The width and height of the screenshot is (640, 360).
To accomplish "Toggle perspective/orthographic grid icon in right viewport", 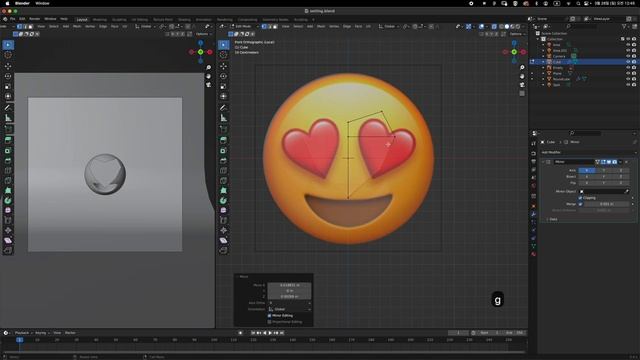I will [522, 93].
